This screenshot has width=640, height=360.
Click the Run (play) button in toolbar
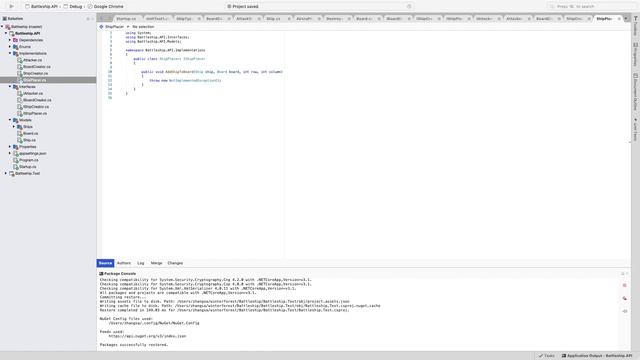point(11,6)
